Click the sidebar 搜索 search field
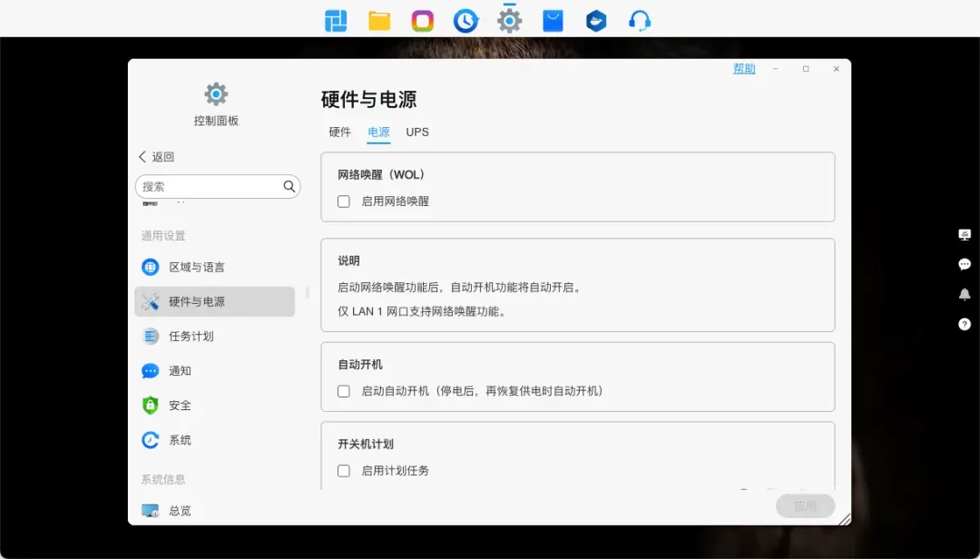Image resolution: width=980 pixels, height=559 pixels. 211,186
